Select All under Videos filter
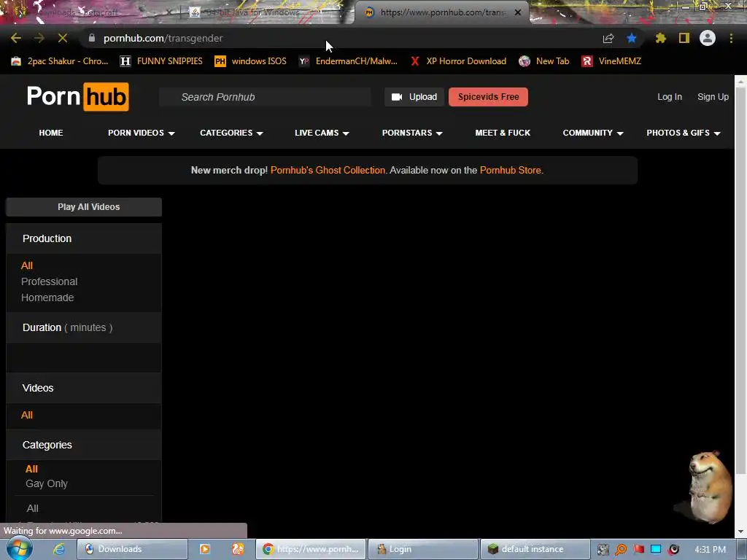 (27, 415)
